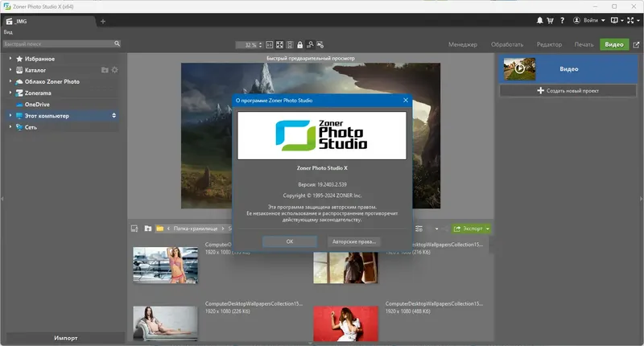Expand the Сеть tree node

pyautogui.click(x=10, y=127)
